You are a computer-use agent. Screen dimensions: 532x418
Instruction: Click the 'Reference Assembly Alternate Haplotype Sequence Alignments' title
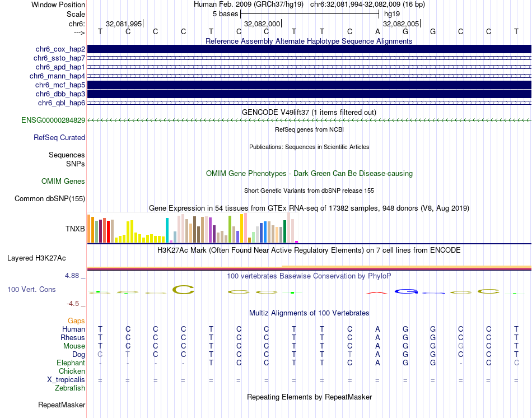309,41
